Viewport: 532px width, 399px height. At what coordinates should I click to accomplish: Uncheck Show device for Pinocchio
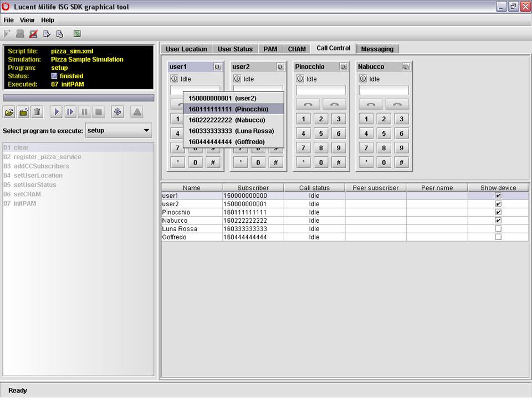498,212
